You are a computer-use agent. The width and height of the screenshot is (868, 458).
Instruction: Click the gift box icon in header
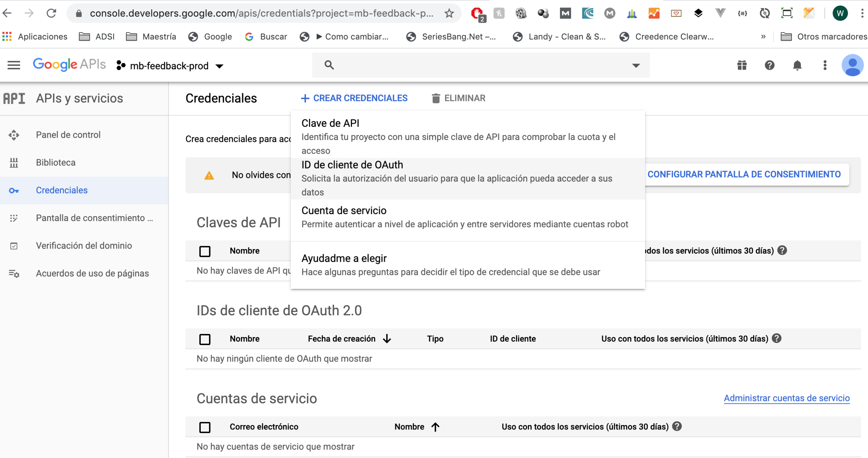(742, 65)
